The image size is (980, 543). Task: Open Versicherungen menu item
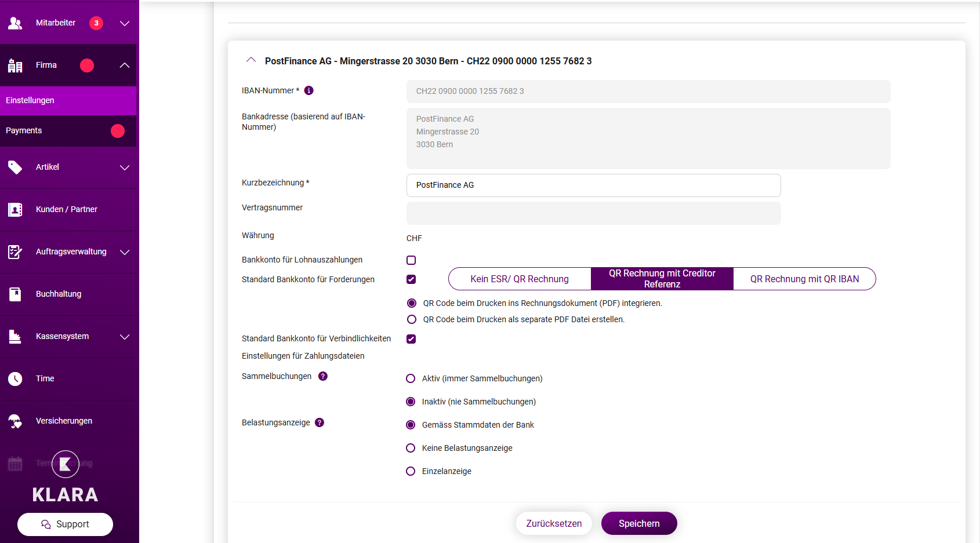pos(68,421)
